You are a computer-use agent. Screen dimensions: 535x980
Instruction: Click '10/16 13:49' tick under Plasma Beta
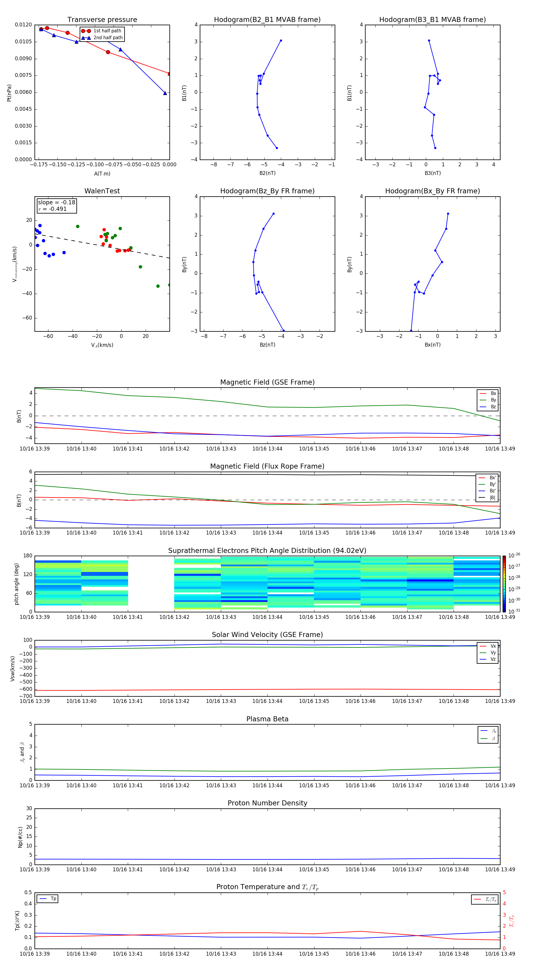[500, 785]
